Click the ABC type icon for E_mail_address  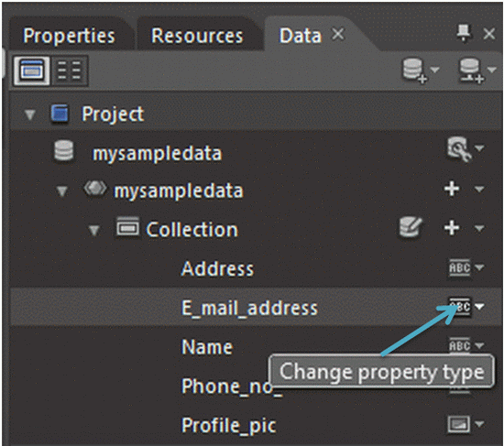click(460, 307)
